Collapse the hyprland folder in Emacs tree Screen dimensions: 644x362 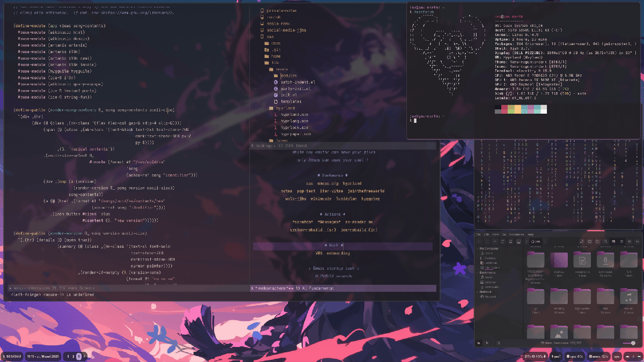coord(271,108)
